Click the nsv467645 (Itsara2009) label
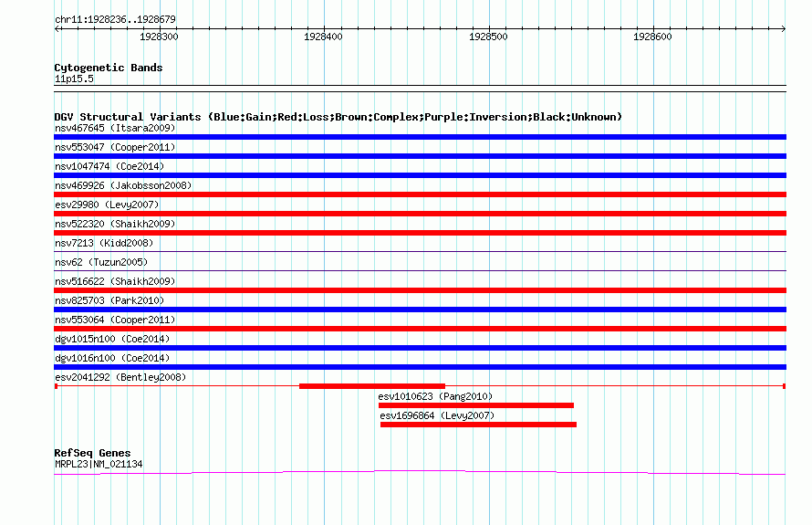Screen dimensions: 812x525 click(x=115, y=128)
